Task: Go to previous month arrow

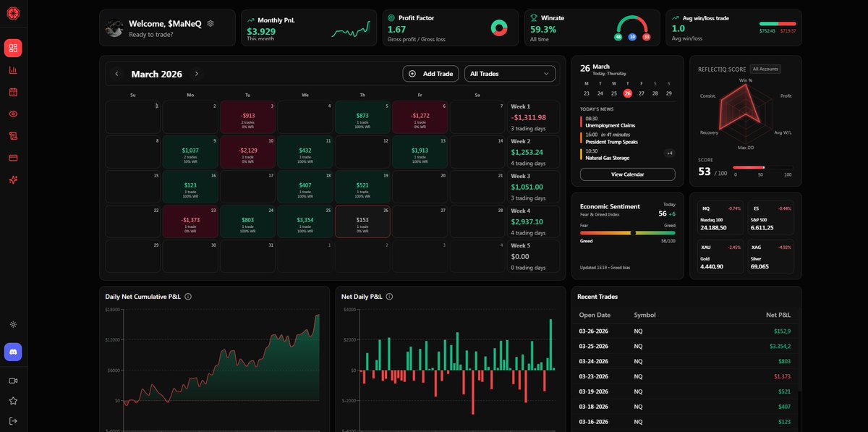Action: [116, 74]
